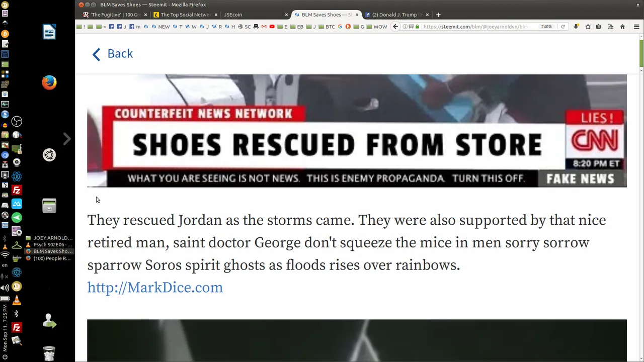The image size is (644, 362).
Task: Reload the page with refresh icon
Action: pos(562,27)
